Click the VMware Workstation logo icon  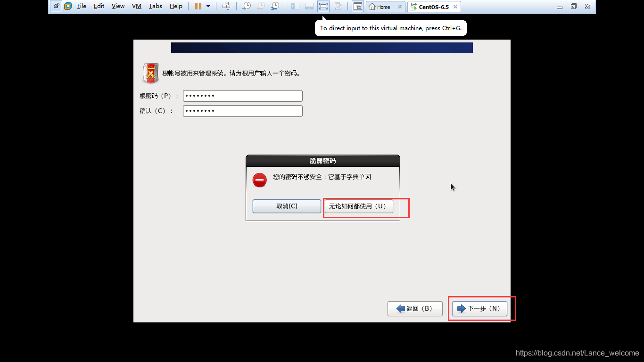coord(68,7)
